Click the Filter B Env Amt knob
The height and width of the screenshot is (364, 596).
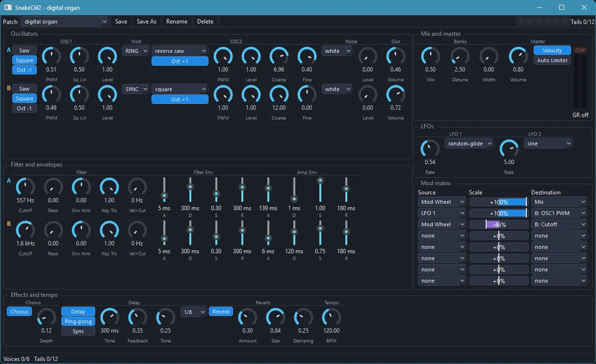(81, 230)
